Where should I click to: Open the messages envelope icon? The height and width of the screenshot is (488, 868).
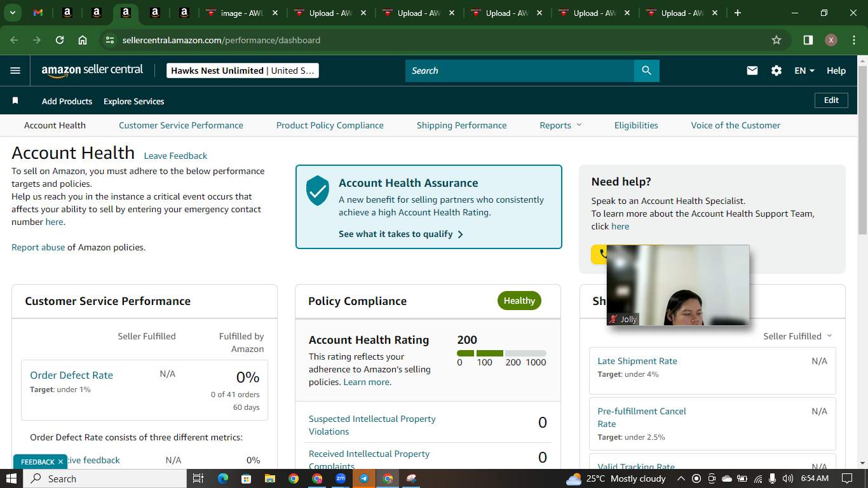coord(752,71)
